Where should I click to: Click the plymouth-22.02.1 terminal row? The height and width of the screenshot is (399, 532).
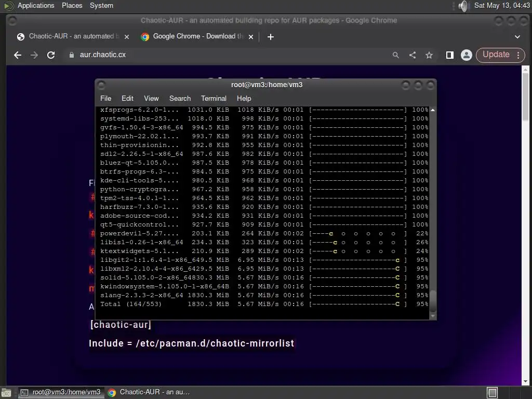point(264,137)
